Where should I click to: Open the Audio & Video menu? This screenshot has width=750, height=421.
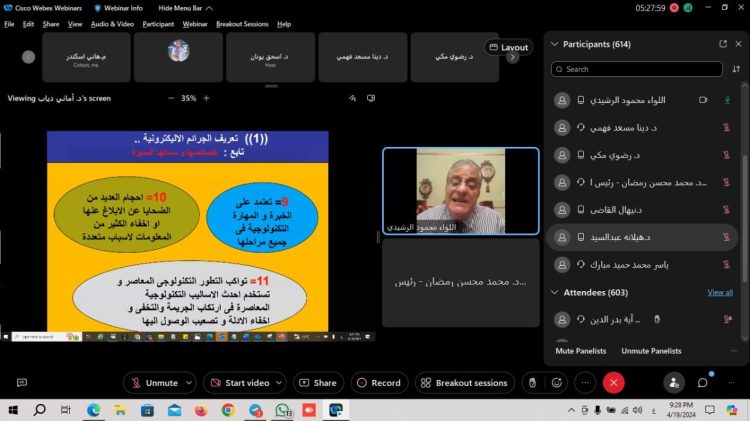click(x=112, y=24)
